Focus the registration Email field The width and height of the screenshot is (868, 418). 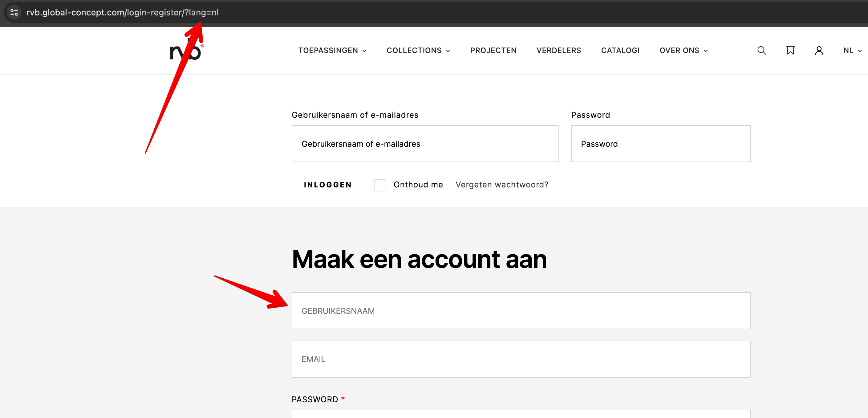tap(521, 359)
